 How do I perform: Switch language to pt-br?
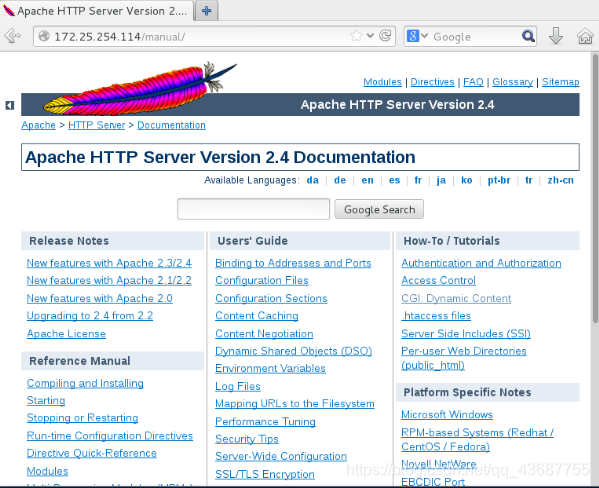click(499, 180)
